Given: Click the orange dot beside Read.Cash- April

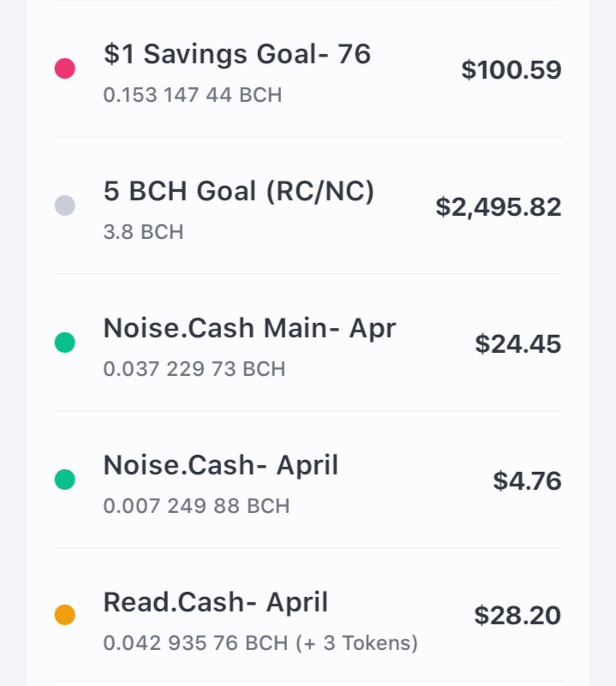Looking at the screenshot, I should pos(65,615).
